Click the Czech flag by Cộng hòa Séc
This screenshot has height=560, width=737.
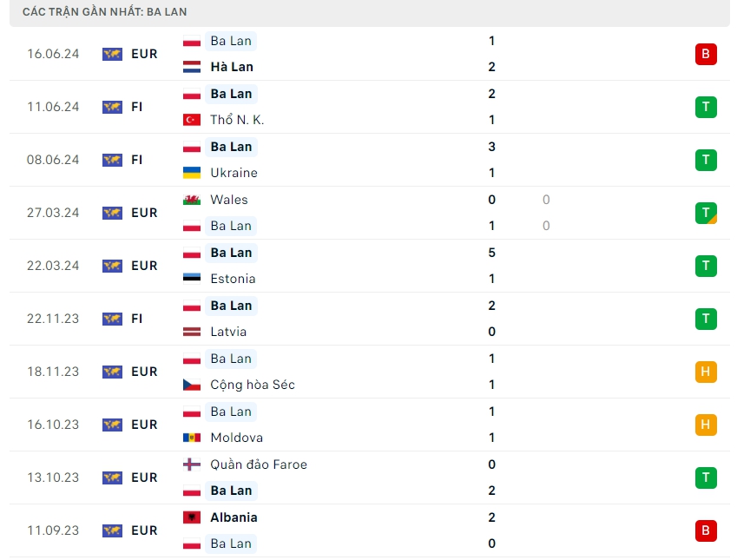pos(192,385)
